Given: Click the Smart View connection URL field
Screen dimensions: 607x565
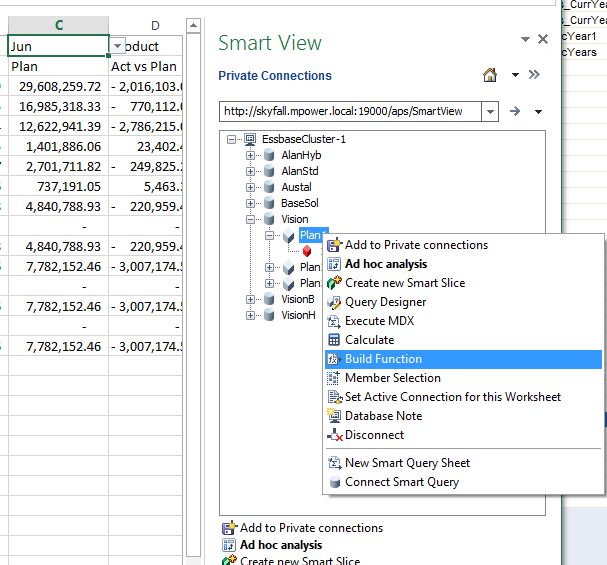Looking at the screenshot, I should (350, 111).
